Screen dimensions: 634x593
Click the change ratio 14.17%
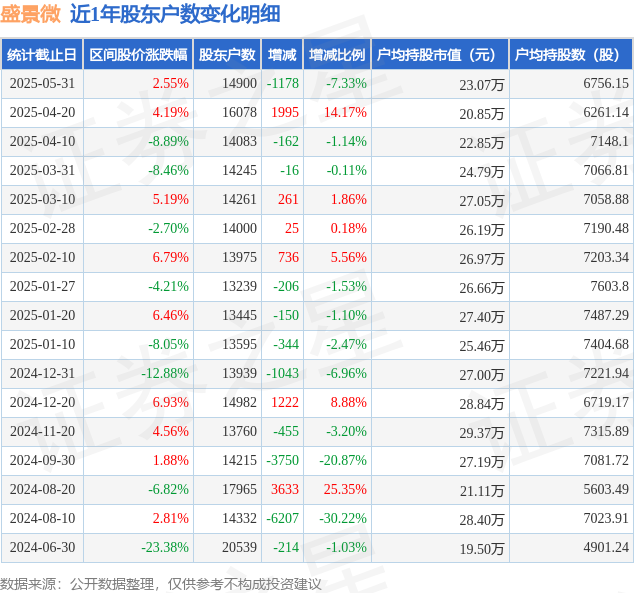pos(345,112)
